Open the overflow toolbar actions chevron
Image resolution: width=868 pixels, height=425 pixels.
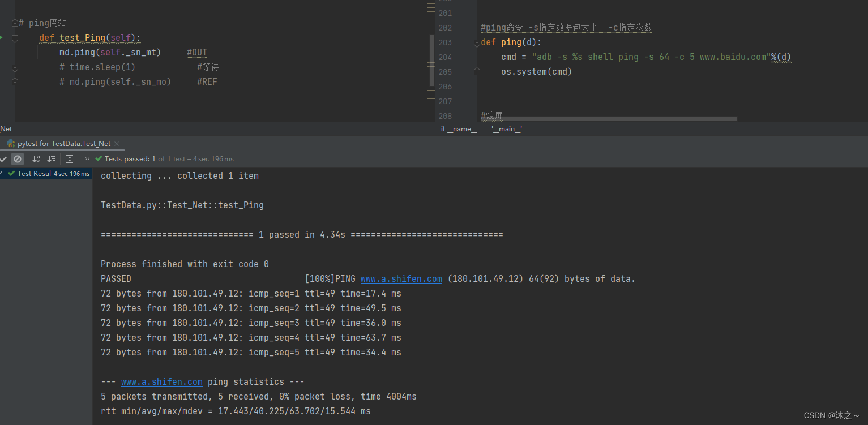(87, 158)
